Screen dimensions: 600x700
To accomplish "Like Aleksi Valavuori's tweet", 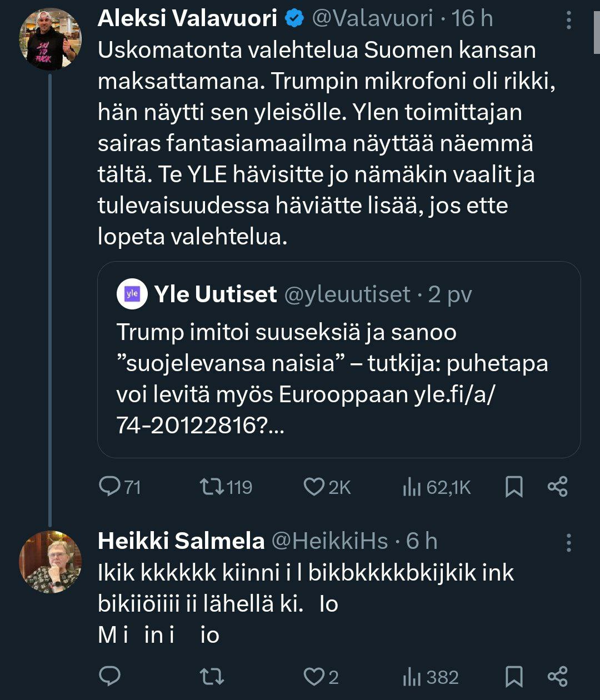I will 314,487.
